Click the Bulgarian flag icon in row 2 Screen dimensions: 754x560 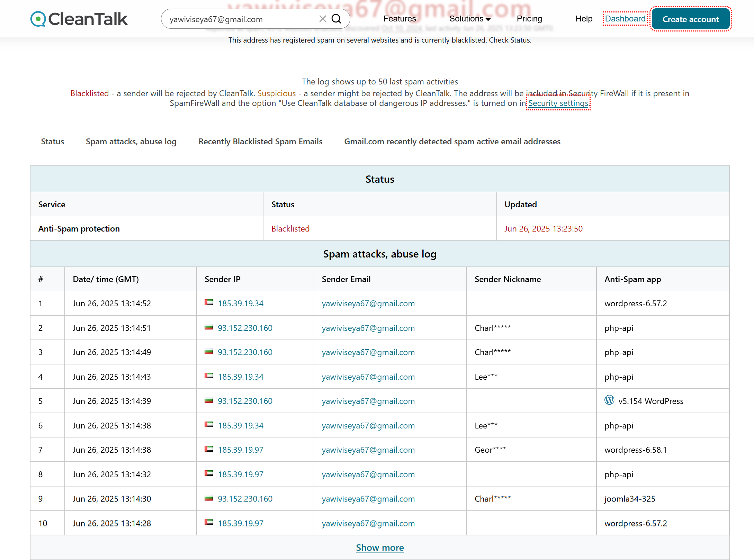(x=209, y=327)
